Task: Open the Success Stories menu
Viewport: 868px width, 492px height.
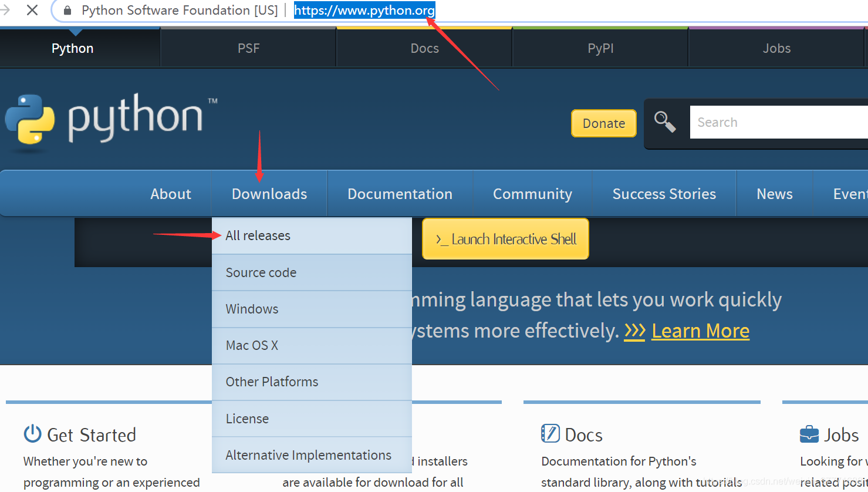Action: [x=664, y=194]
